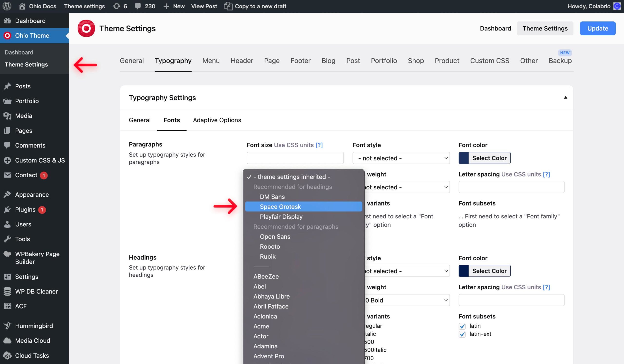Click View Post in admin bar
624x364 pixels.
204,6
